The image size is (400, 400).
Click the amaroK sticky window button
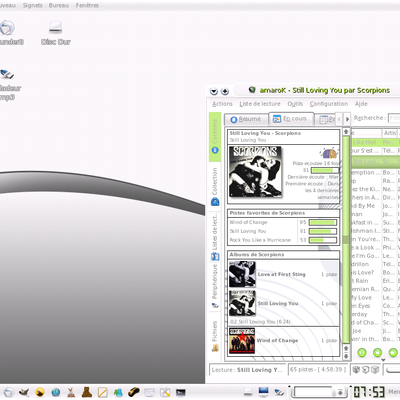coord(225,91)
